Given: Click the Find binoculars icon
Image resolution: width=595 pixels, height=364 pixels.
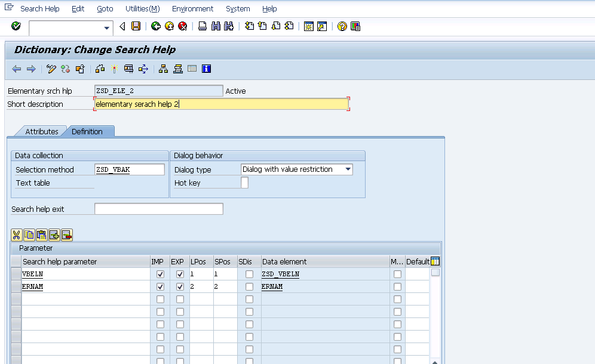Looking at the screenshot, I should click(x=214, y=26).
